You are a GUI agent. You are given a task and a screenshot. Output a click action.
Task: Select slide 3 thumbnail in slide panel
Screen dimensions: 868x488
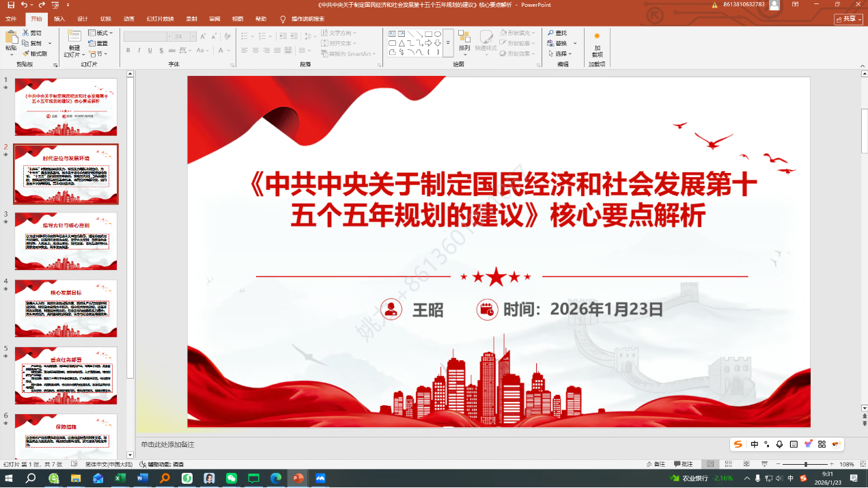(x=66, y=241)
